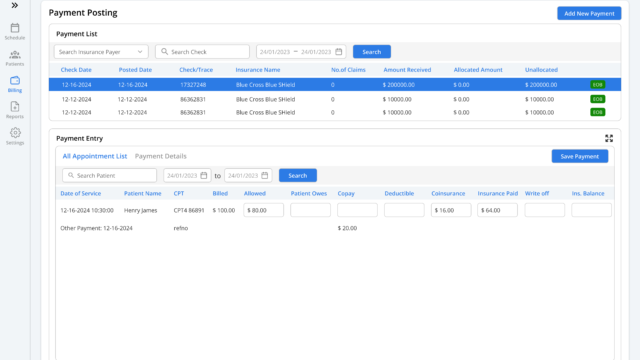
Task: Click the Unallocated column header
Action: (x=541, y=70)
